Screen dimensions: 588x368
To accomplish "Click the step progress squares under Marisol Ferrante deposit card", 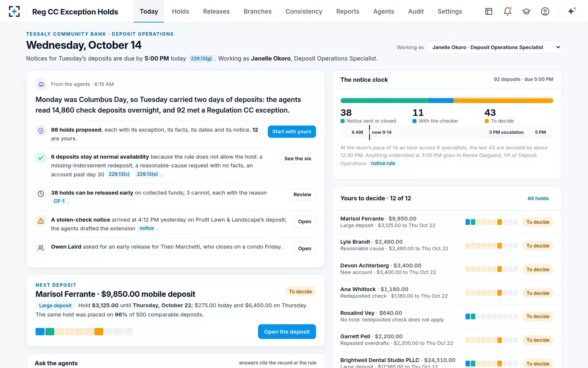I will (x=84, y=332).
